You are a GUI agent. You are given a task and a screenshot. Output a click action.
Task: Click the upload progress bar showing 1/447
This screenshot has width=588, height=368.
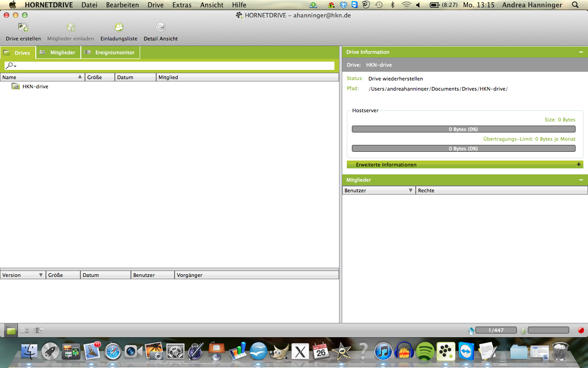[496, 330]
